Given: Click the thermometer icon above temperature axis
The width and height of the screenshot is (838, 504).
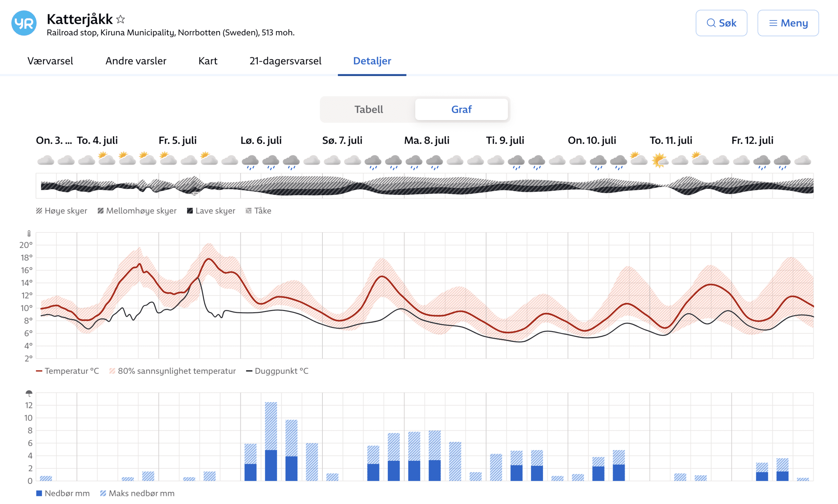Looking at the screenshot, I should (29, 234).
